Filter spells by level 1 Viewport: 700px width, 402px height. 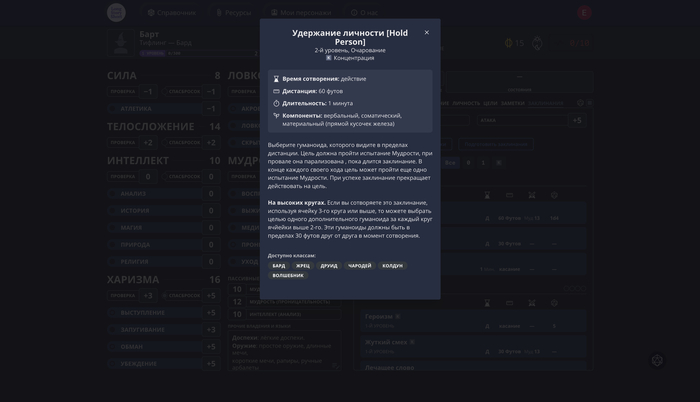[x=483, y=163]
